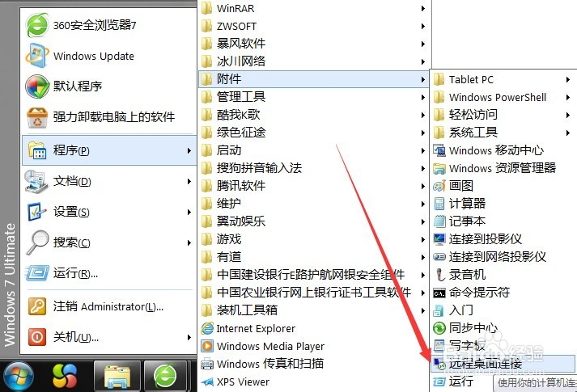The width and height of the screenshot is (577, 392).
Task: Open 360安全浏览器7 browser icon
Action: pos(36,25)
